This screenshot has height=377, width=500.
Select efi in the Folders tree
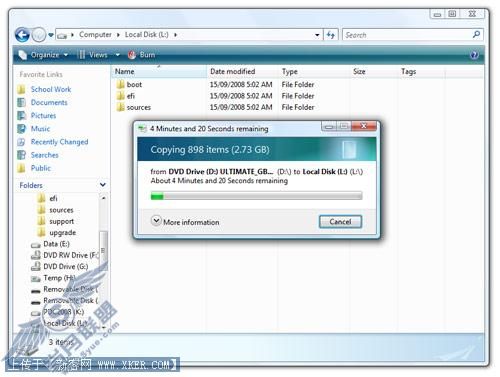point(53,199)
